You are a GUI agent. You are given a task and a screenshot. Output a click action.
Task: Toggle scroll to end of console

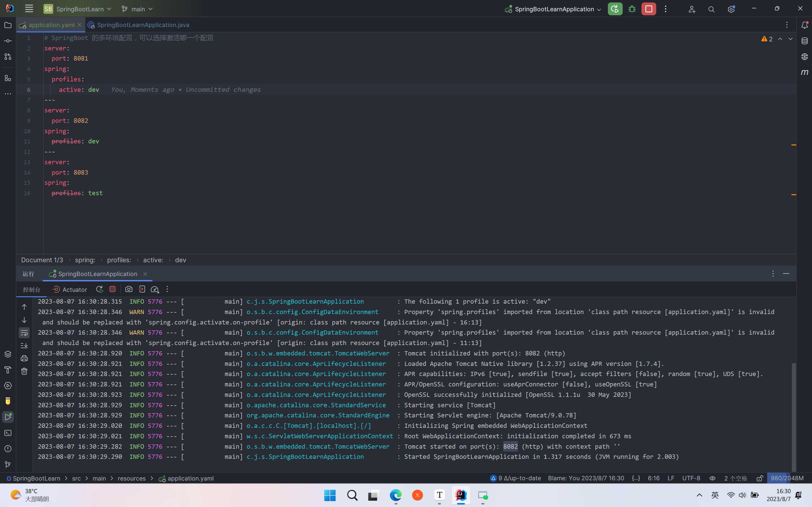coord(24,345)
